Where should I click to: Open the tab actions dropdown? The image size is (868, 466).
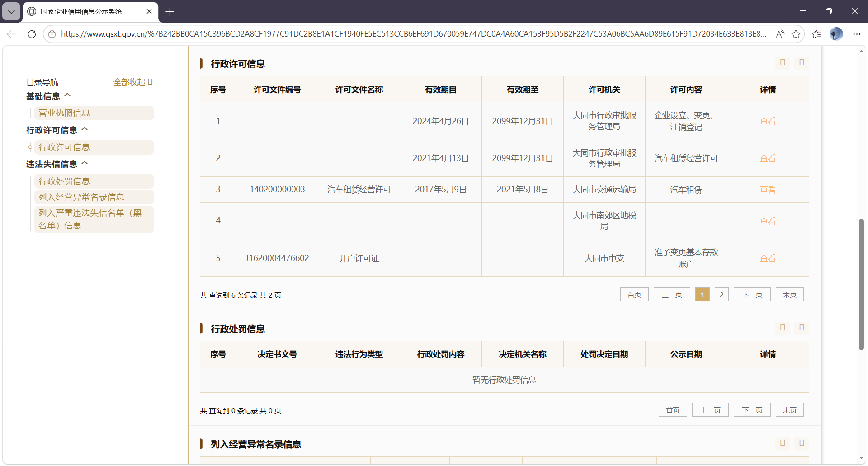(11, 12)
